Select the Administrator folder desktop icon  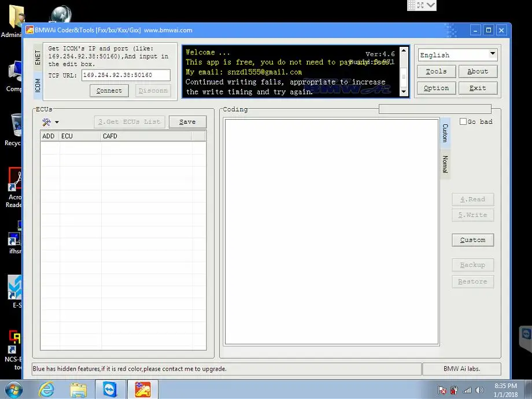click(12, 21)
